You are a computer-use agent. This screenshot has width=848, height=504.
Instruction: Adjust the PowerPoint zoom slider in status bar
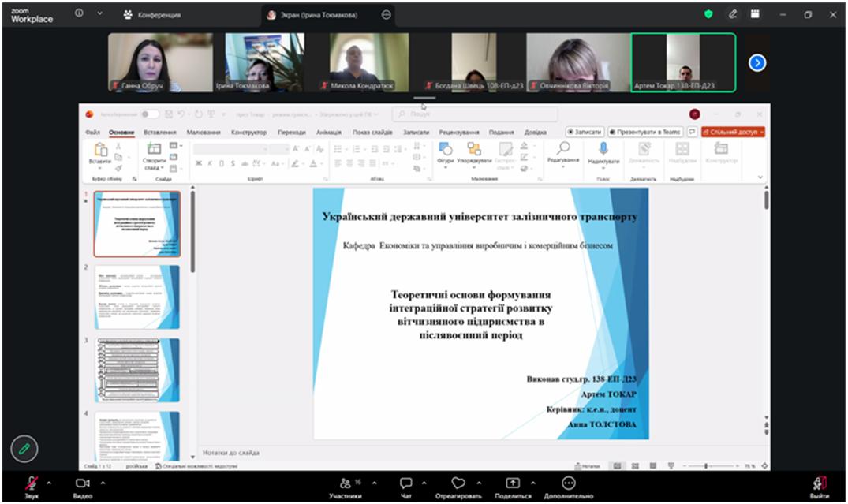(x=705, y=466)
